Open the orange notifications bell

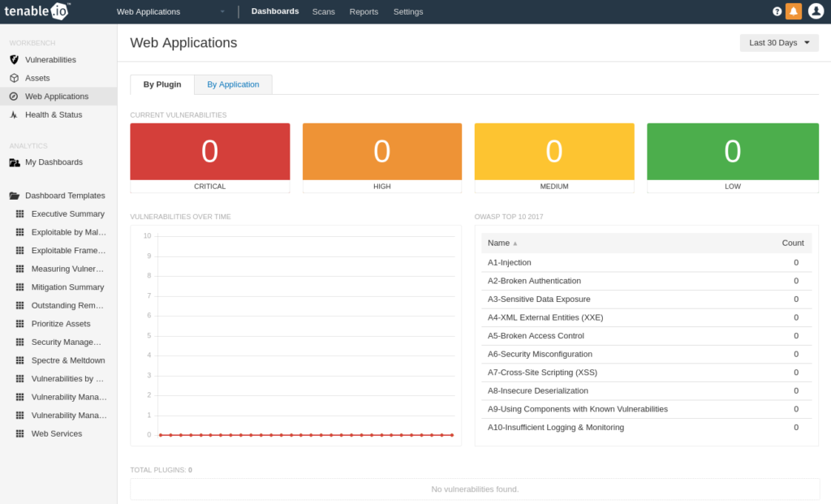tap(794, 11)
